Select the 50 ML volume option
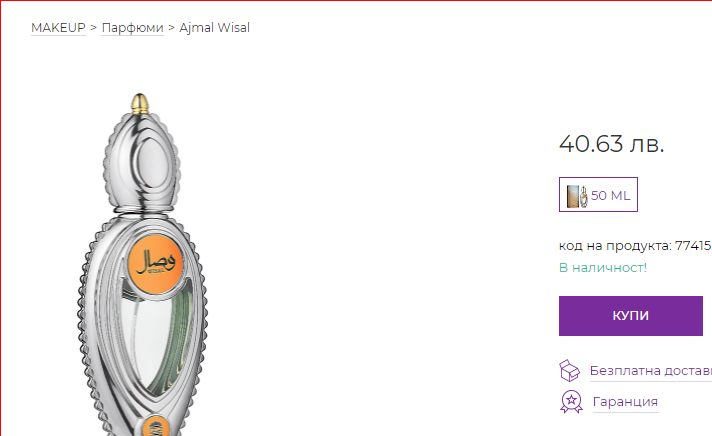Viewport: 712px width, 436px height. point(598,194)
